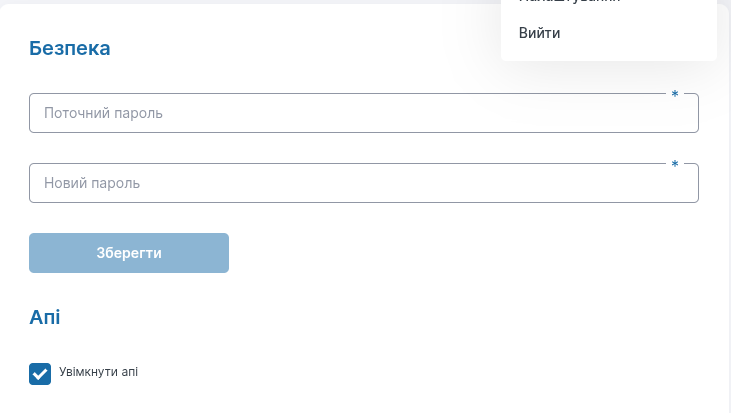Image resolution: width=731 pixels, height=413 pixels.
Task: Click the 'Увімкнути апі' checkbox label text
Action: click(99, 372)
